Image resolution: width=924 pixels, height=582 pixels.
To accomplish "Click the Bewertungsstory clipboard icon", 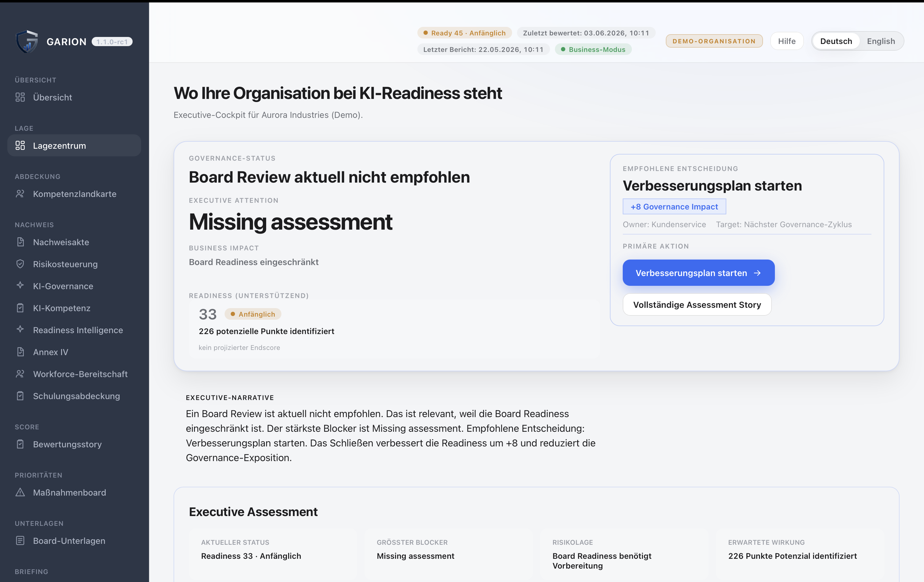I will pyautogui.click(x=20, y=444).
